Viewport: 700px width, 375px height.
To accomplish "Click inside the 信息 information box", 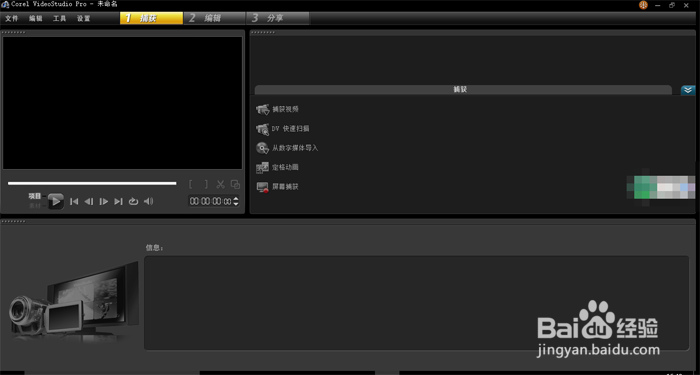I will click(x=416, y=303).
